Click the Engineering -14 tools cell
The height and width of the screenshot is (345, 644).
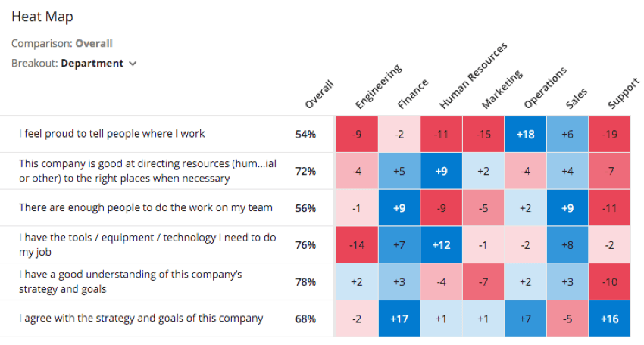(357, 245)
